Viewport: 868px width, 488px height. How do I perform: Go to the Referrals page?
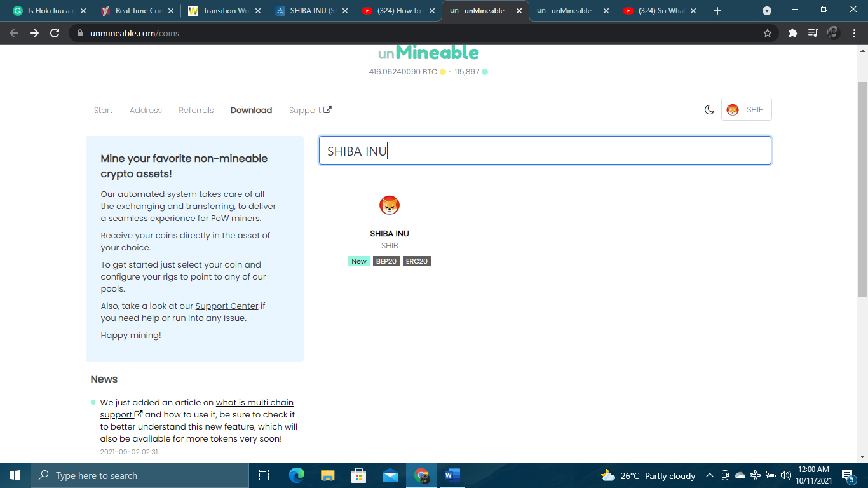tap(196, 110)
